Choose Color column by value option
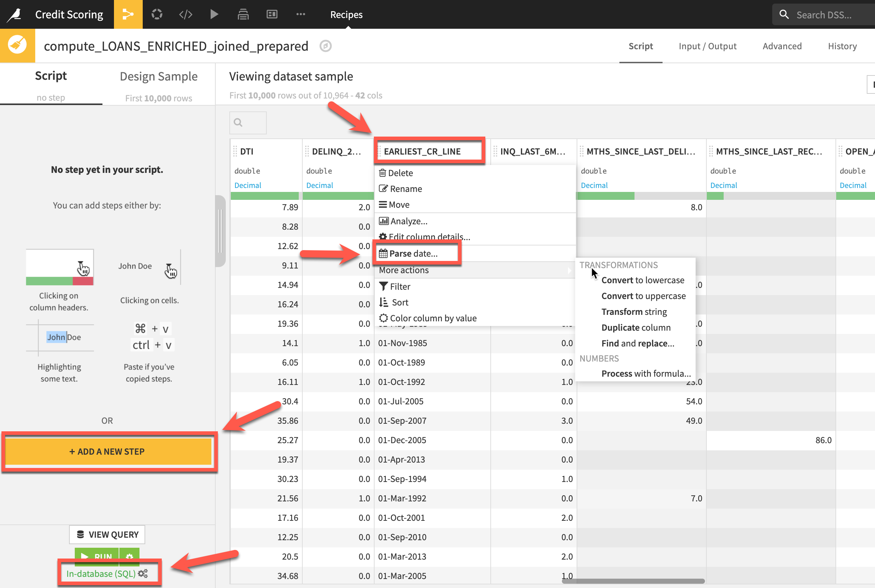The image size is (875, 588). click(x=433, y=318)
